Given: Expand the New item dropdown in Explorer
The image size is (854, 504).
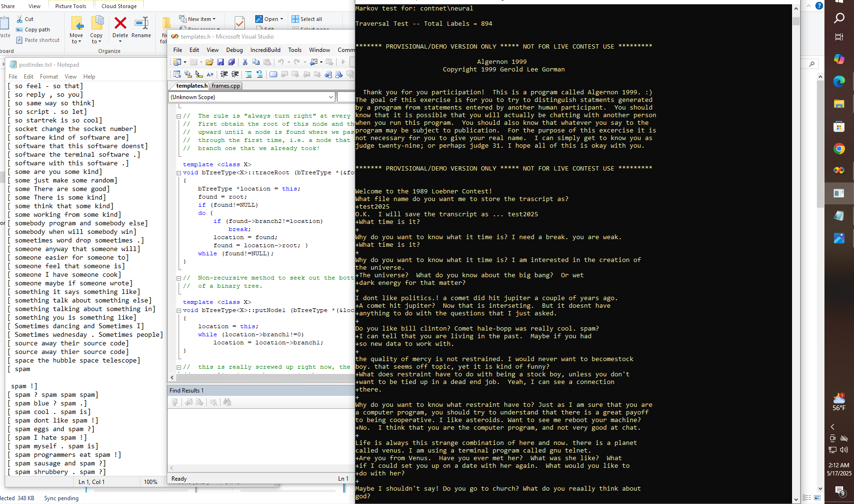Looking at the screenshot, I should tap(214, 19).
